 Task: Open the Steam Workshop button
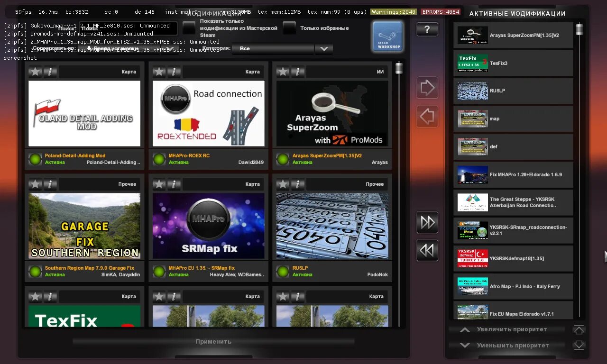(388, 36)
